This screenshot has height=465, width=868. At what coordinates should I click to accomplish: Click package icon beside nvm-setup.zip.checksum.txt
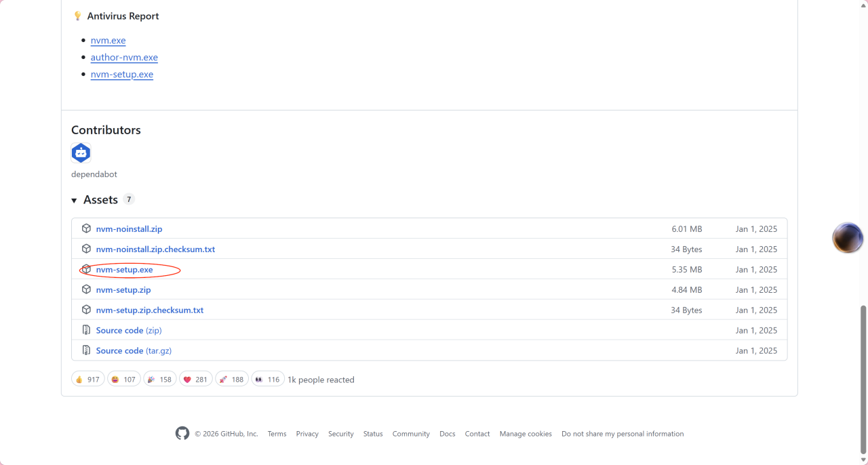pos(86,310)
